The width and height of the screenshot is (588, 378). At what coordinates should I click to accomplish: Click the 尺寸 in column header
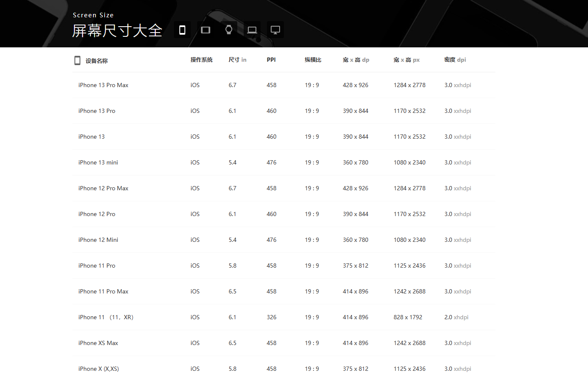[x=237, y=60]
